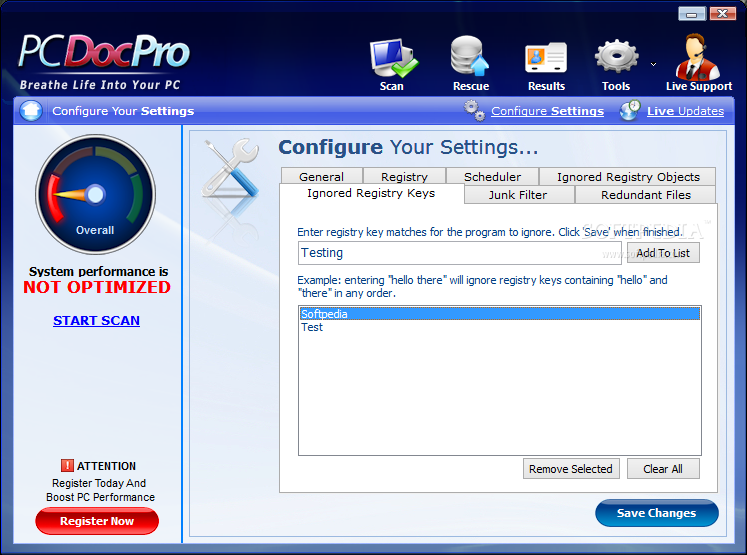Click the red ATTENTION warning icon
The image size is (747, 555).
coord(67,465)
